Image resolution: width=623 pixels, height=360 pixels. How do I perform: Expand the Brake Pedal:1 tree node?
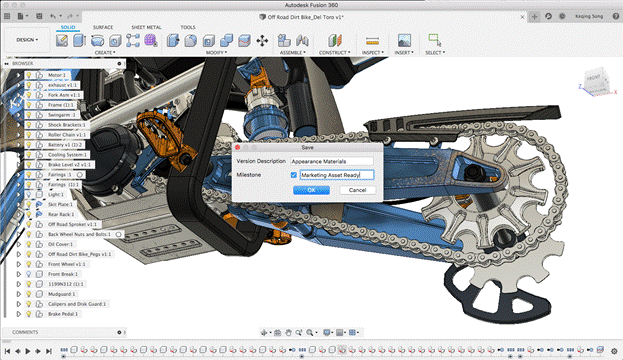coord(19,314)
